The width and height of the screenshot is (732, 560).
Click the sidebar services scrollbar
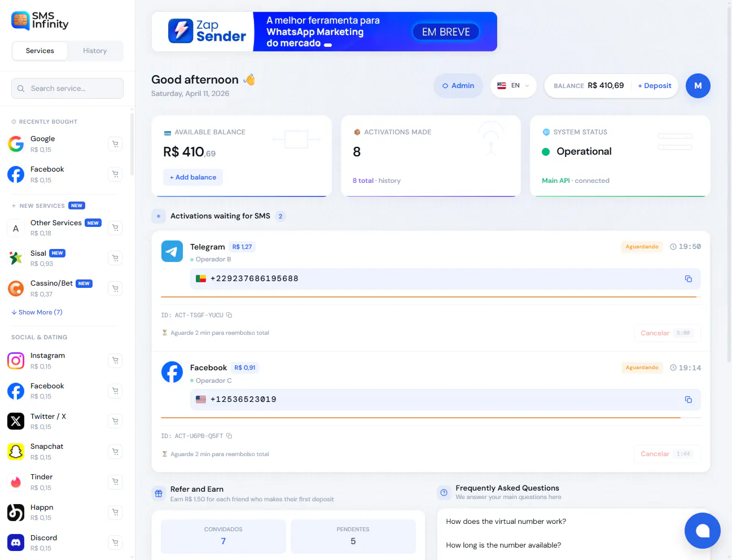(132, 144)
